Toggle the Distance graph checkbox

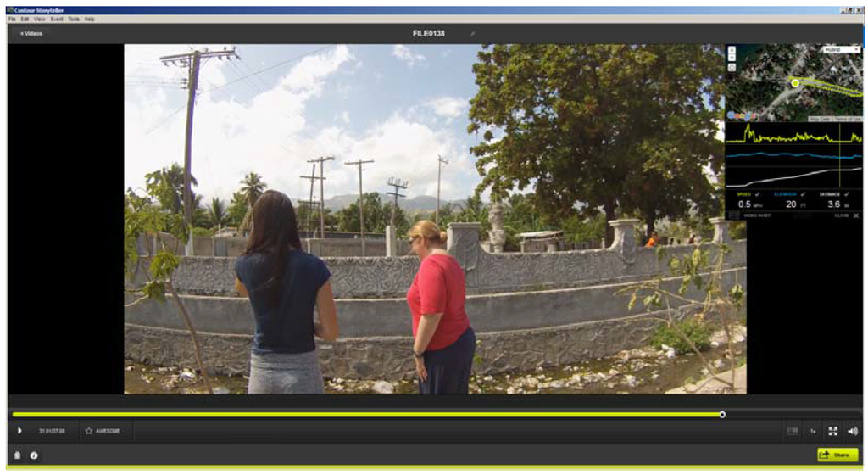pos(847,194)
